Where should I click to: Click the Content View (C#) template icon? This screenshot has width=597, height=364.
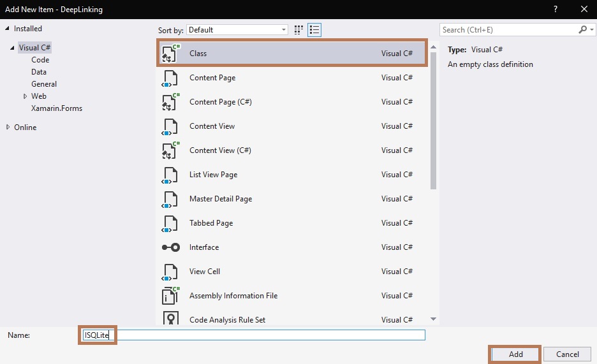tap(170, 150)
